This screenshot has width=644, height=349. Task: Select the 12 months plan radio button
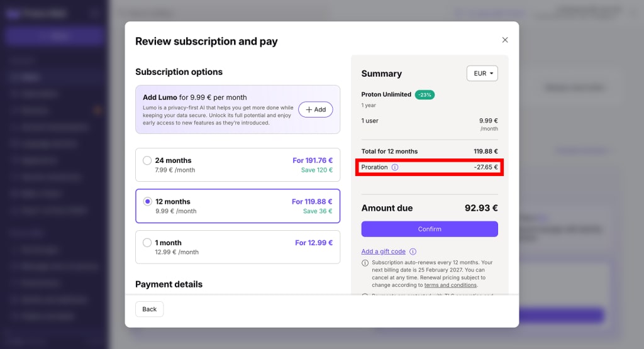tap(147, 202)
